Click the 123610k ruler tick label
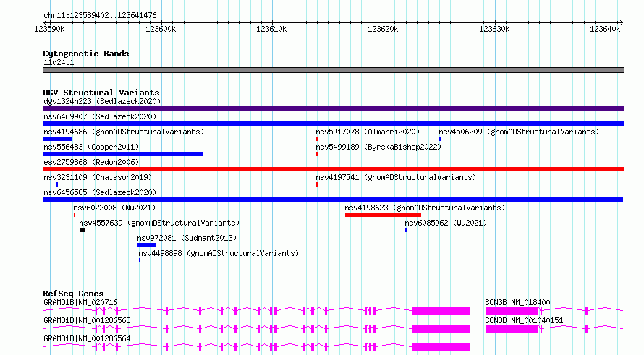644x355 pixels. click(x=271, y=29)
